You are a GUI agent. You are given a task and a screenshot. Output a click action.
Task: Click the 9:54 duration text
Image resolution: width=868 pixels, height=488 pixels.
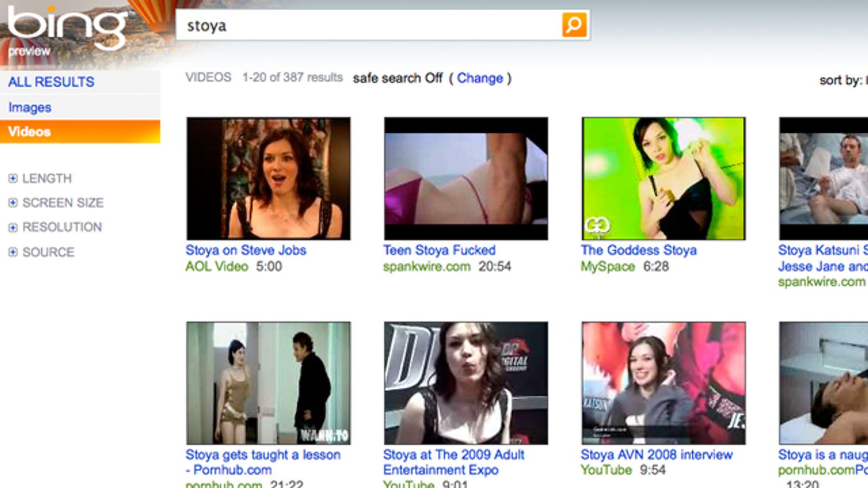(x=653, y=470)
